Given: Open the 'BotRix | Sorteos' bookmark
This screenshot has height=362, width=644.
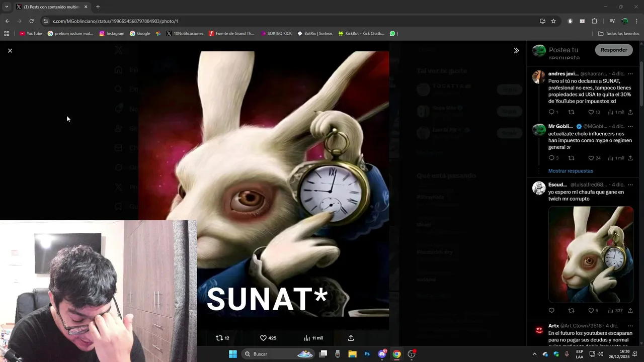Looking at the screenshot, I should 315,34.
